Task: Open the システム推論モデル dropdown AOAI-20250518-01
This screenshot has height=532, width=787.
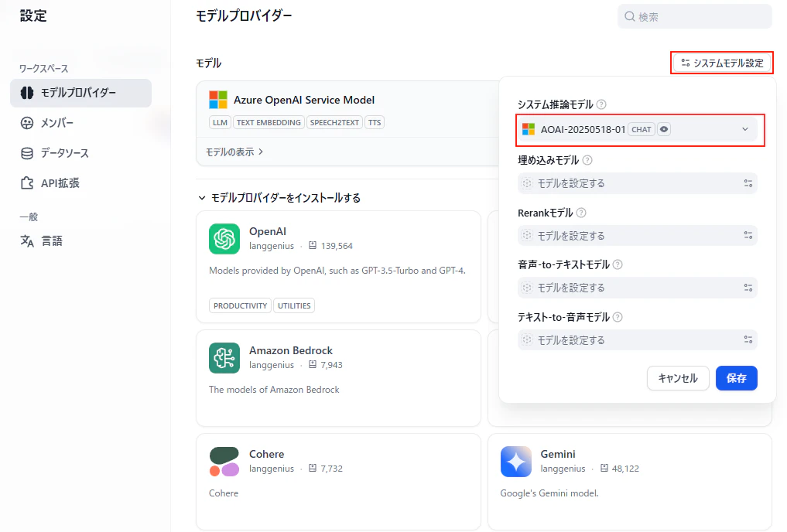Action: point(638,129)
